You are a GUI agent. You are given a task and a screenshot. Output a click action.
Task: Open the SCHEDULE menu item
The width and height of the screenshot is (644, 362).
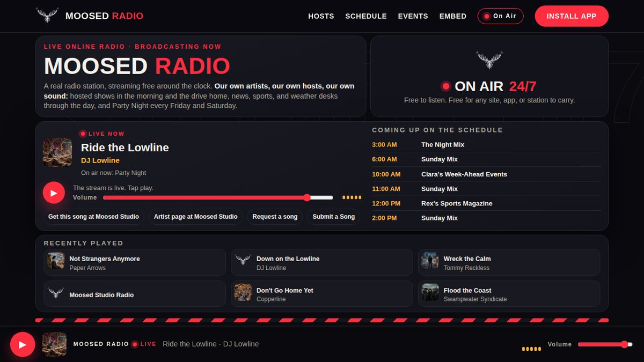(366, 16)
